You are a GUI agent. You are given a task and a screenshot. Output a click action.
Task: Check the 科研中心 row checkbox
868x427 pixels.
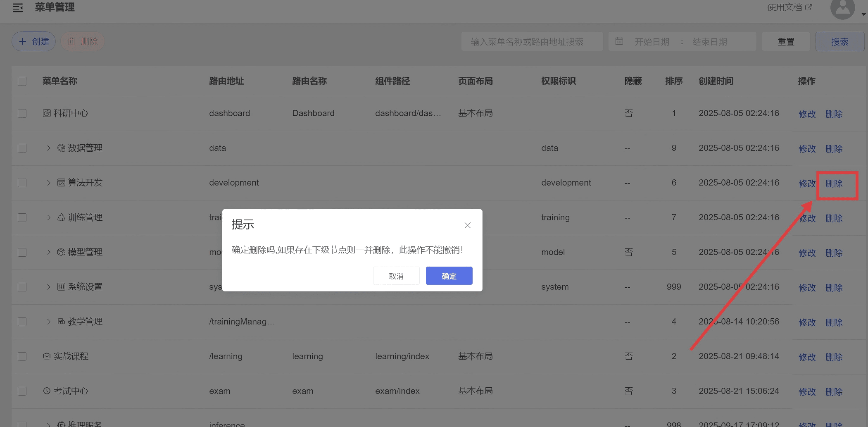[x=22, y=113]
